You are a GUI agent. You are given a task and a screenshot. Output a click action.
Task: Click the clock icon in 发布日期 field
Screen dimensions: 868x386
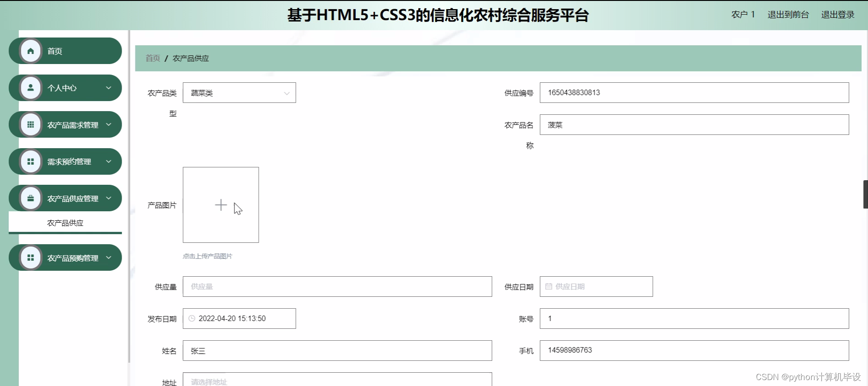pyautogui.click(x=192, y=318)
